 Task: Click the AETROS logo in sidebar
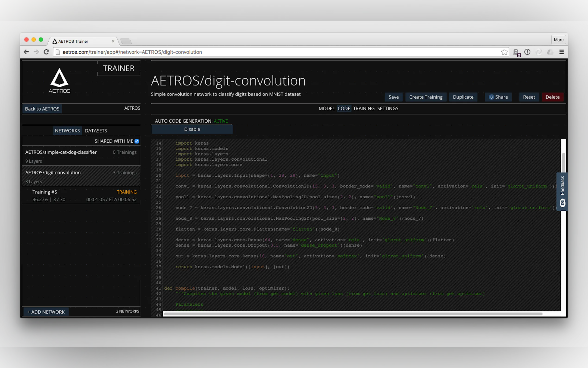[59, 80]
